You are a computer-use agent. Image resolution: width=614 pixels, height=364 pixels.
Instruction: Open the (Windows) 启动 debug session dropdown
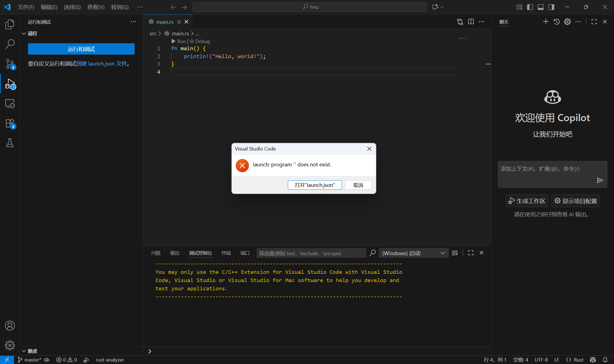pyautogui.click(x=413, y=253)
